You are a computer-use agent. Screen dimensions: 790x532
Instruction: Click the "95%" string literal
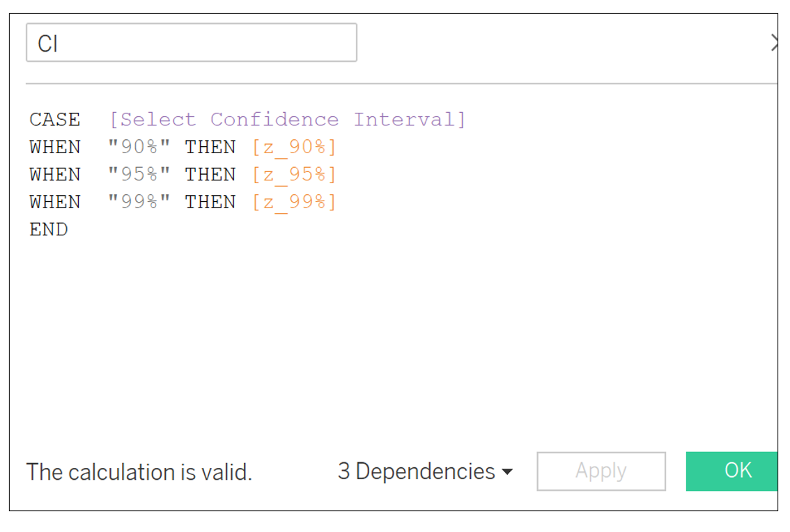(x=139, y=174)
